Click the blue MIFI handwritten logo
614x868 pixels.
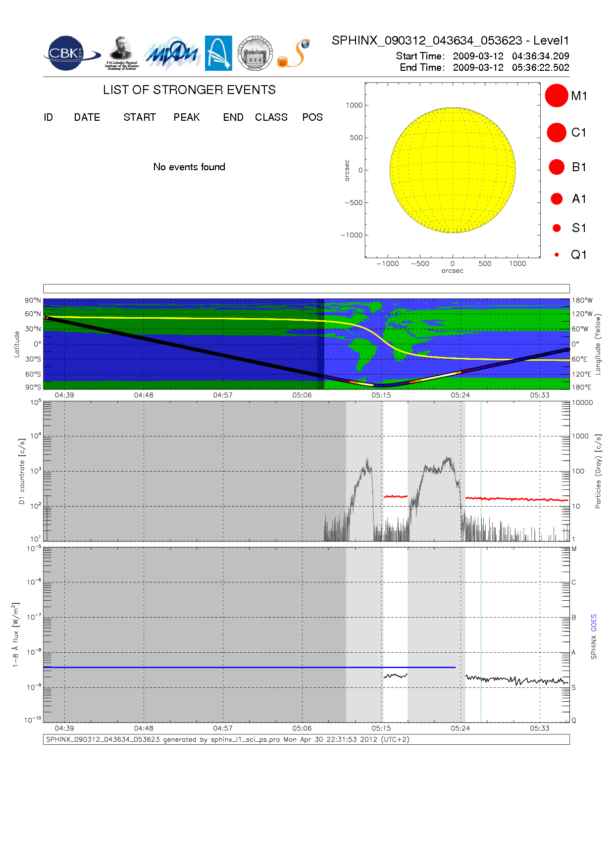(172, 53)
